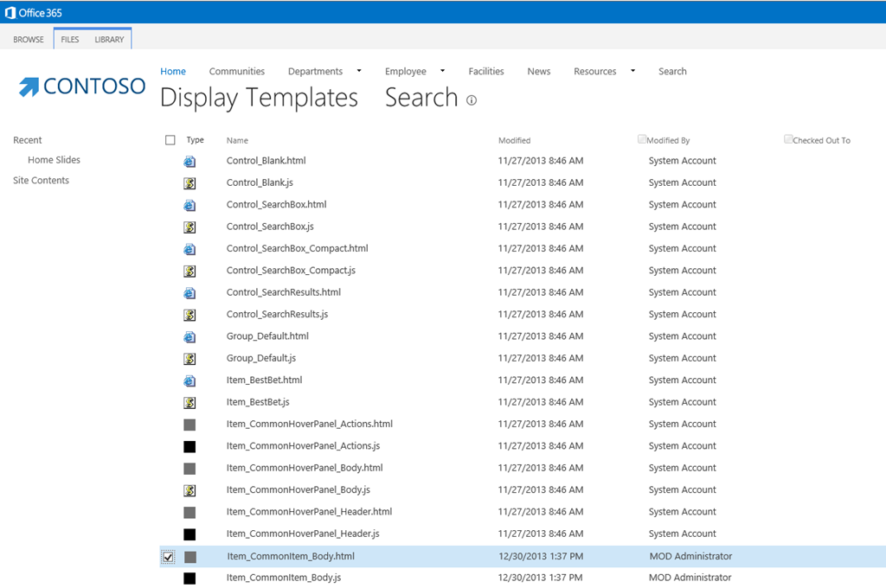
Task: Open the Item_CommonItem_Body.js file name
Action: click(x=284, y=578)
